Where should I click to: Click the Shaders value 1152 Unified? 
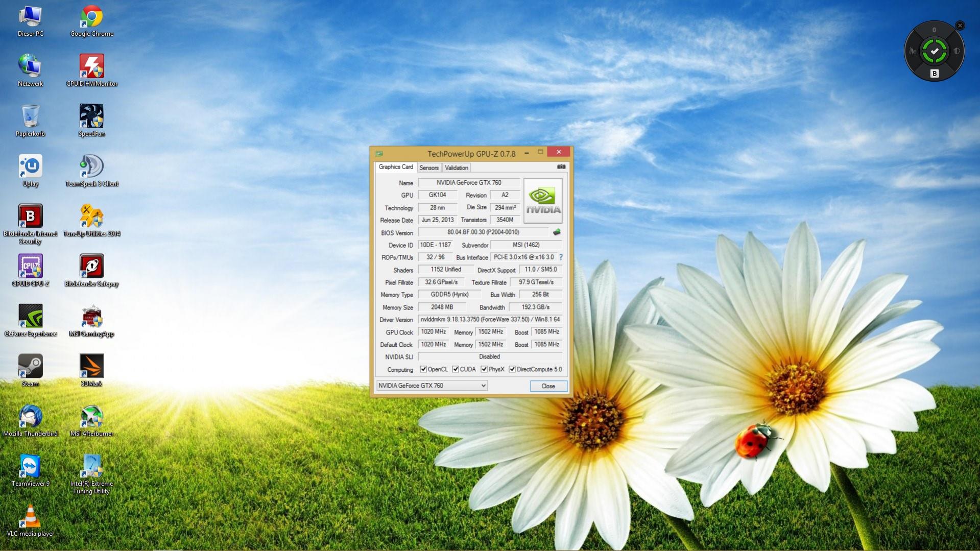(x=445, y=269)
